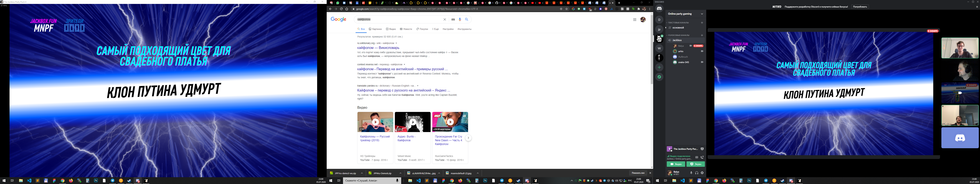Open Google apps grid icon

click(635, 19)
